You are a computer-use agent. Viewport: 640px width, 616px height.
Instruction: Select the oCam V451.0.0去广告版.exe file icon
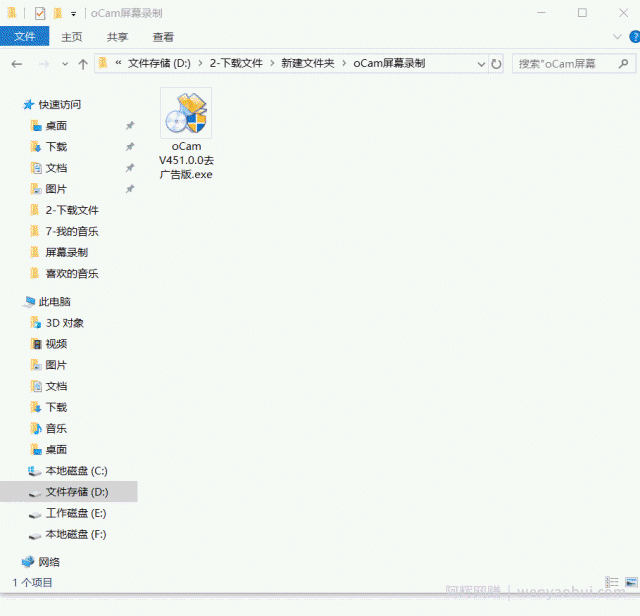coord(186,113)
